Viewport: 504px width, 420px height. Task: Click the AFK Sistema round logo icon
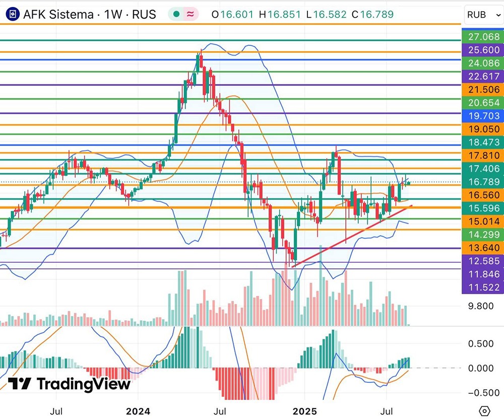click(13, 15)
